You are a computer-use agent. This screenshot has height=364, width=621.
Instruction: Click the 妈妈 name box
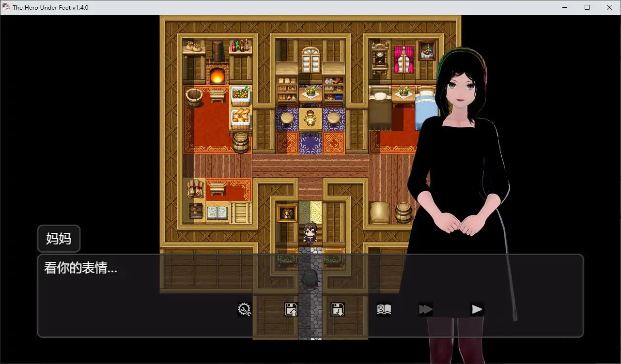click(x=58, y=238)
